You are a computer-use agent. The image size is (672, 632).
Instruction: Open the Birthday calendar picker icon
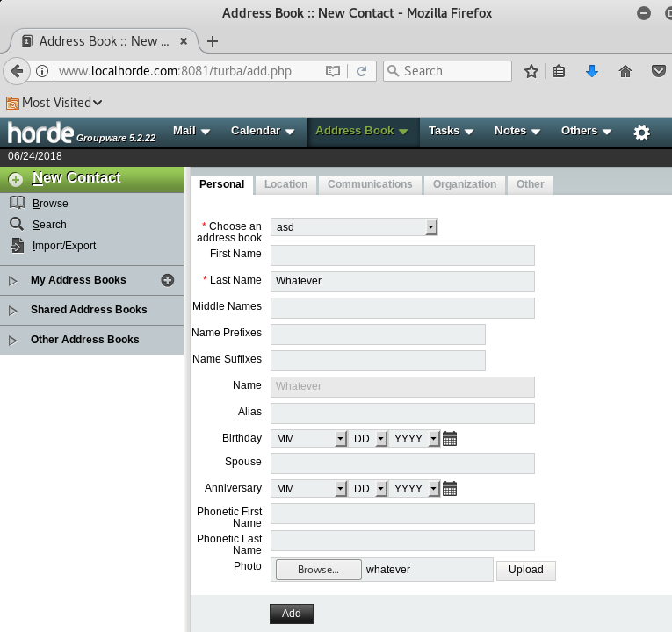pyautogui.click(x=450, y=439)
